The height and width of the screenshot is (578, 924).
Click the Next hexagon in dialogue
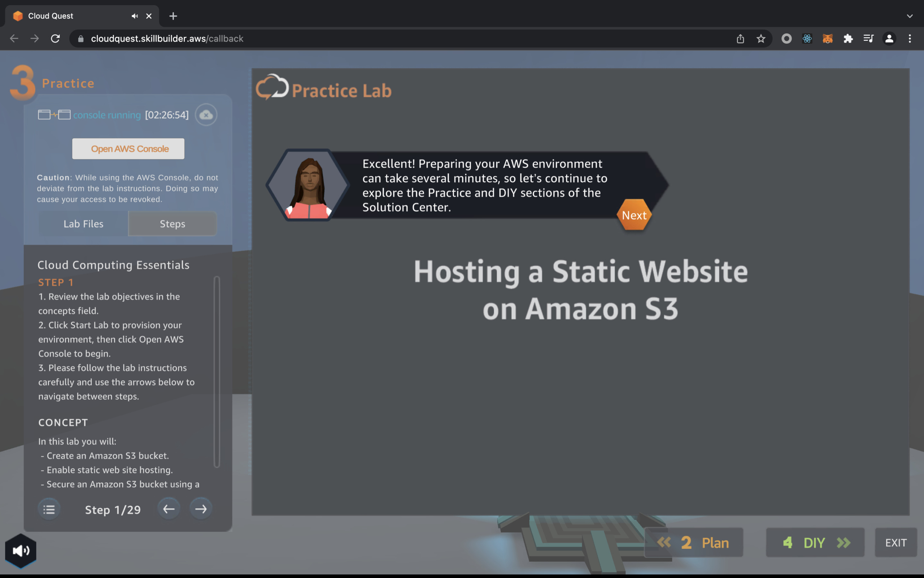[x=634, y=215]
